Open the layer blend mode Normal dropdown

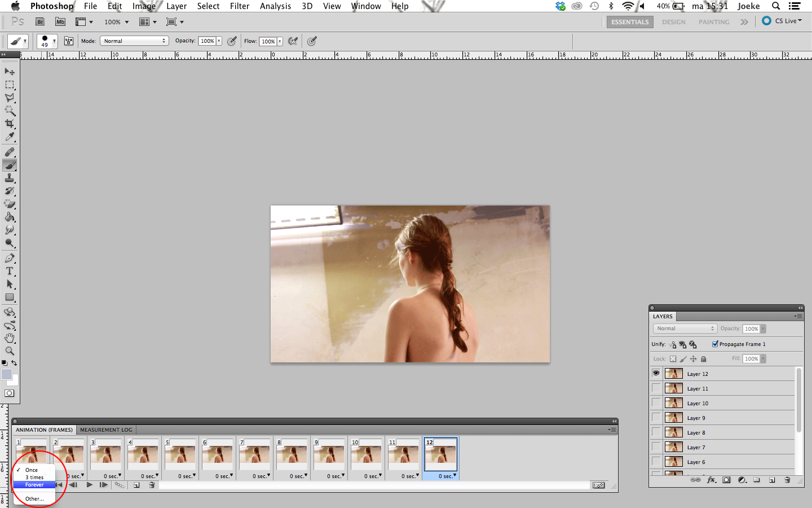(x=685, y=329)
